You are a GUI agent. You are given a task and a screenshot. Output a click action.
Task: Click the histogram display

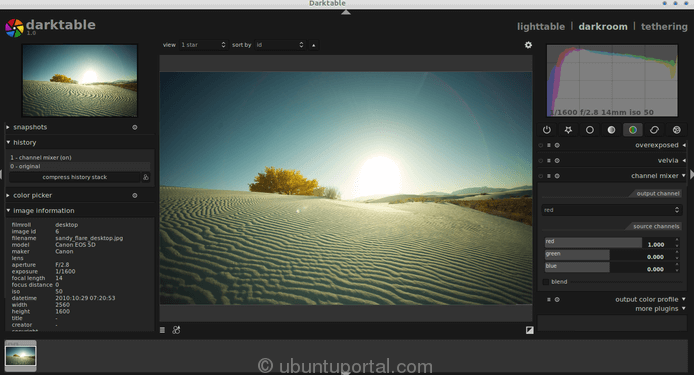tap(612, 81)
